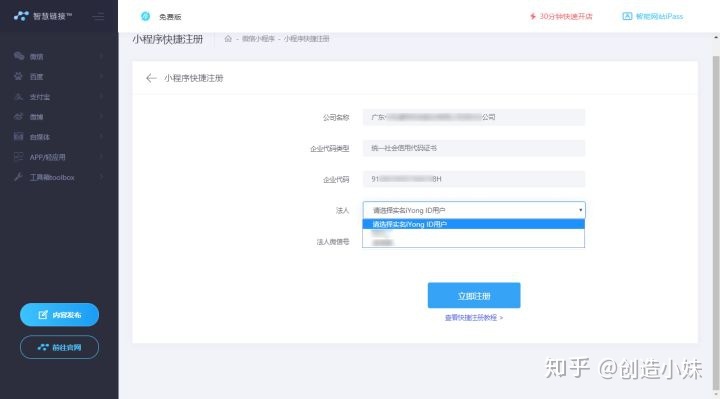
Task: Click the 企业代码 input field
Action: tap(473, 179)
